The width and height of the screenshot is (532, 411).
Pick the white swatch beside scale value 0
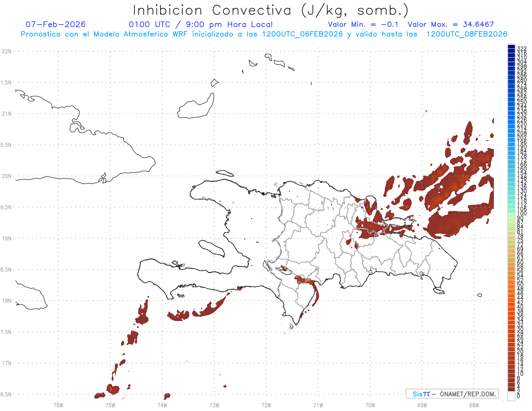(511, 396)
